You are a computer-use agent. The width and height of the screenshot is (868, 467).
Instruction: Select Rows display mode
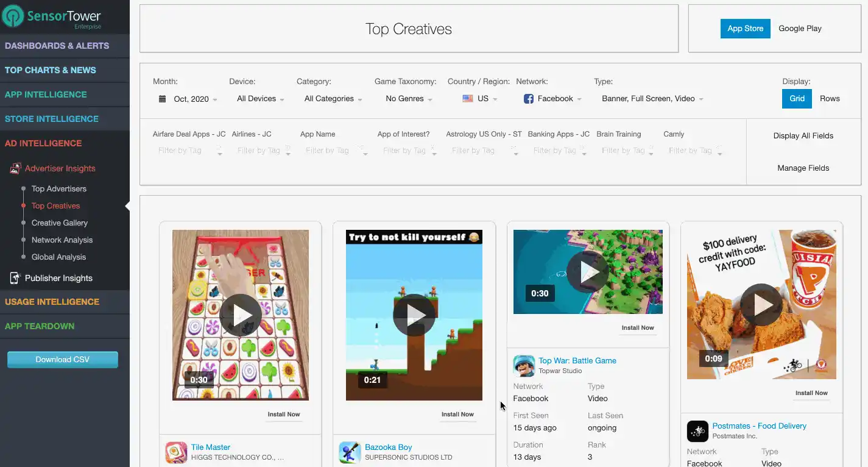pyautogui.click(x=830, y=99)
